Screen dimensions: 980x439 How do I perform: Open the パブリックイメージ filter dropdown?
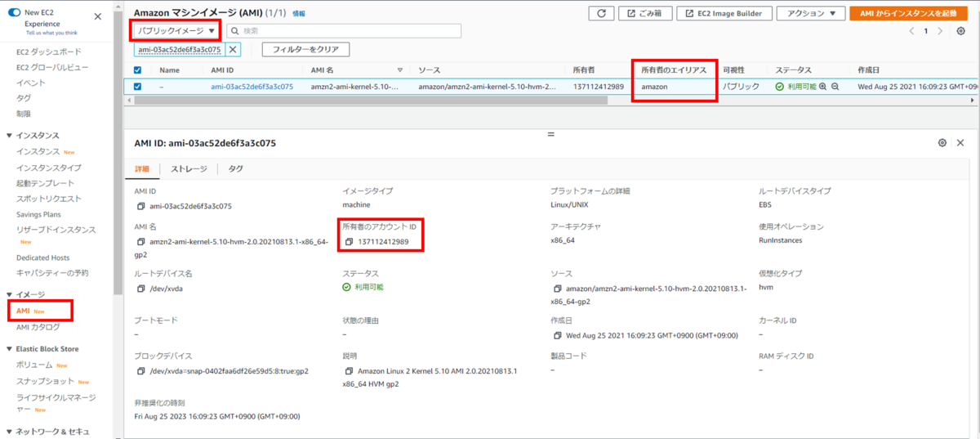[176, 30]
